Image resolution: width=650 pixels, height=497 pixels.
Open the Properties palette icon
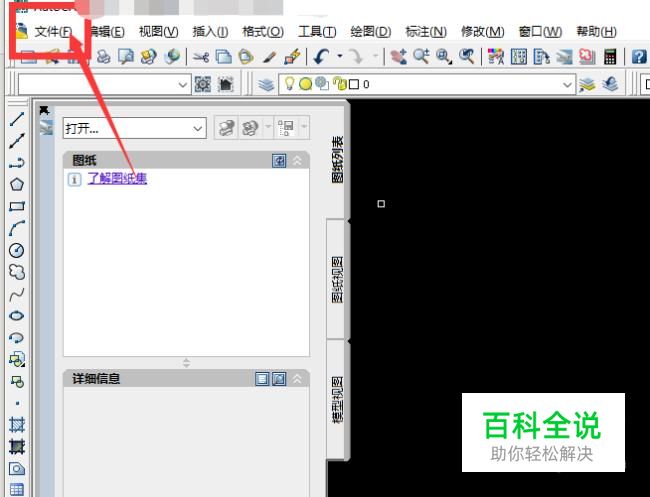point(496,57)
